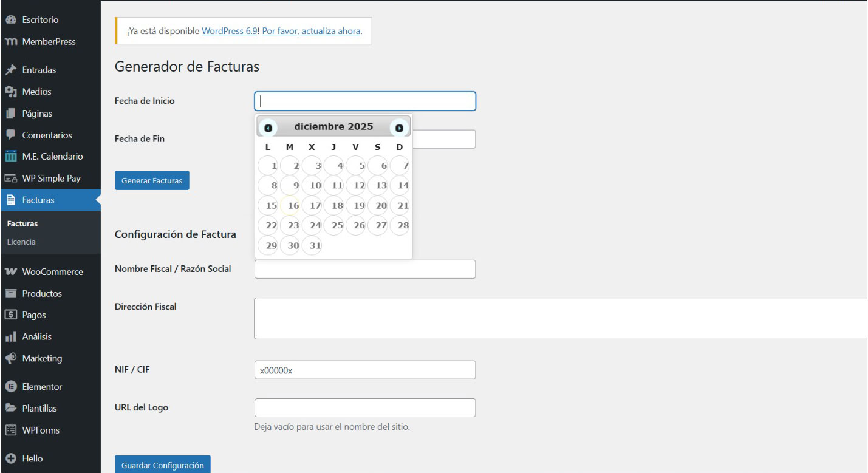Image resolution: width=868 pixels, height=473 pixels.
Task: Follow the 'actualiza ahora' update link
Action: tap(310, 31)
